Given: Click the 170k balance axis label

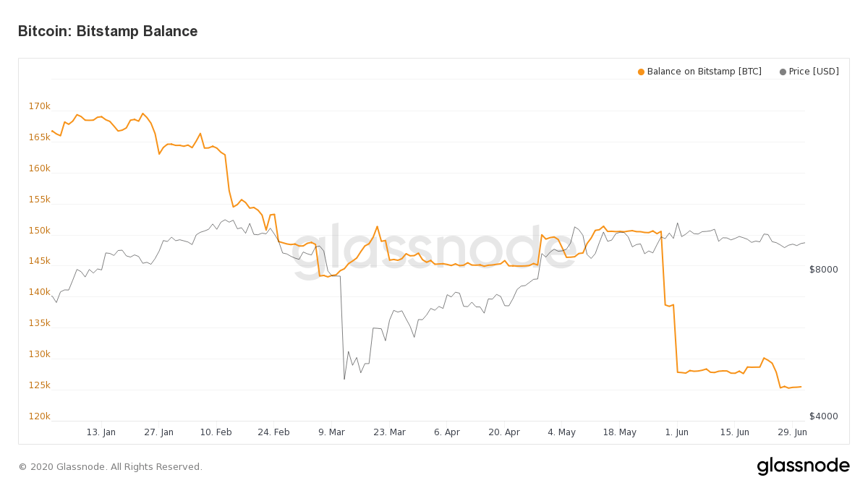Looking at the screenshot, I should [x=39, y=106].
